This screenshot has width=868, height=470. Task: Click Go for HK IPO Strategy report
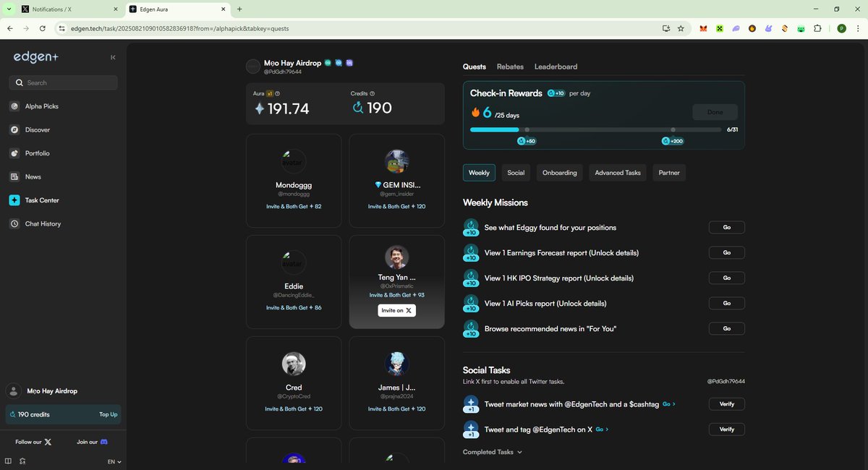(x=726, y=278)
